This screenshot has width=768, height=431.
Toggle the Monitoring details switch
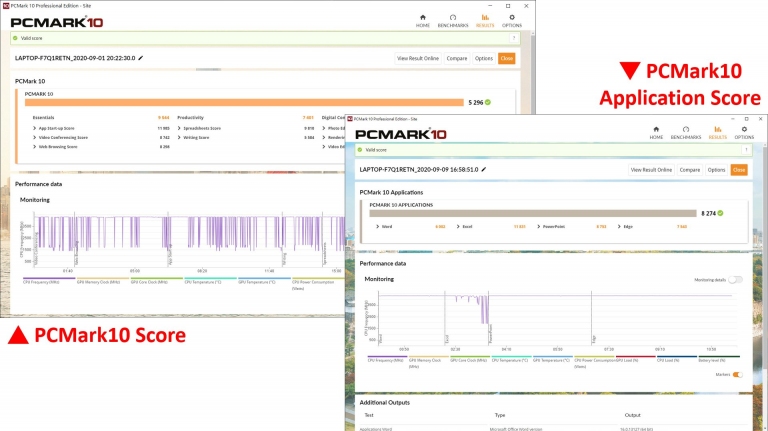pos(735,280)
